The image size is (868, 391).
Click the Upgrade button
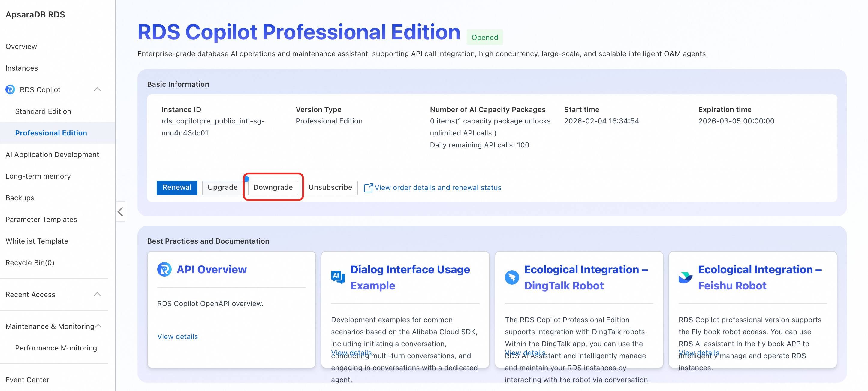[222, 187]
